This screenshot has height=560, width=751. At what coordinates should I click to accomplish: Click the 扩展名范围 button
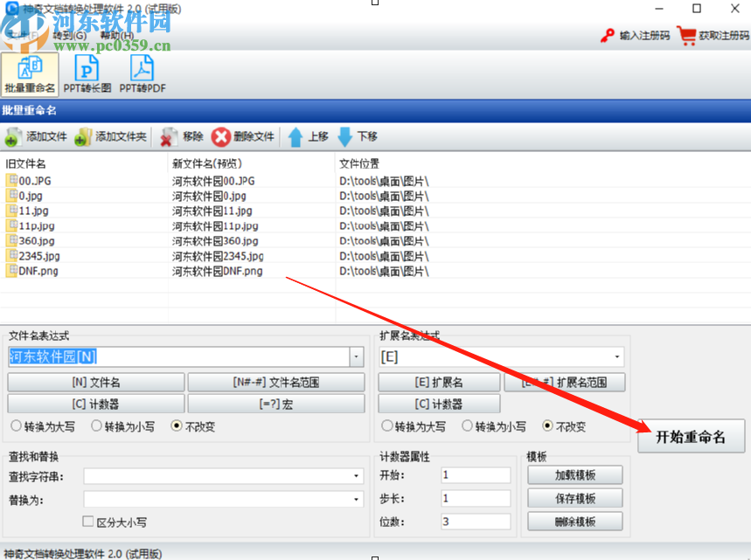tap(565, 382)
